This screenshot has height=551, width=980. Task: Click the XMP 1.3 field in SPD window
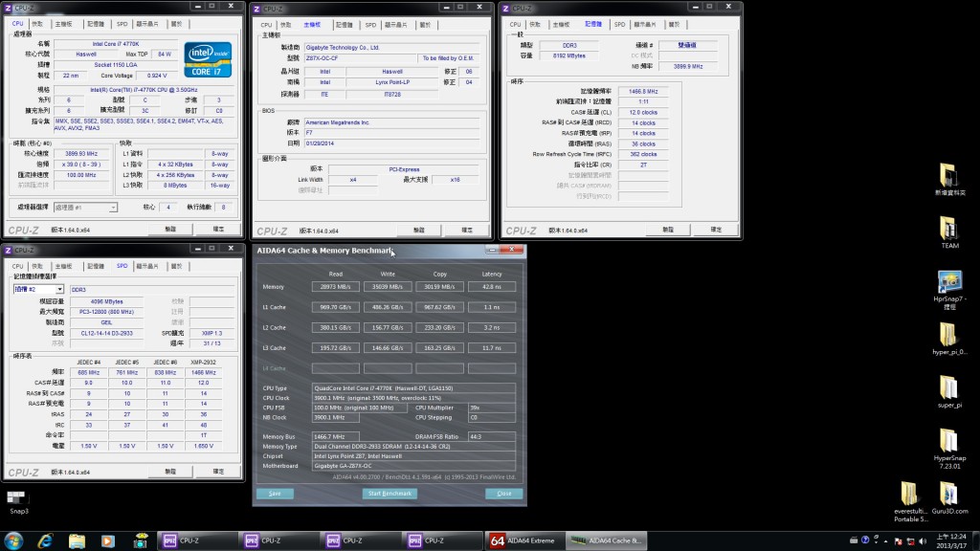pyautogui.click(x=212, y=333)
